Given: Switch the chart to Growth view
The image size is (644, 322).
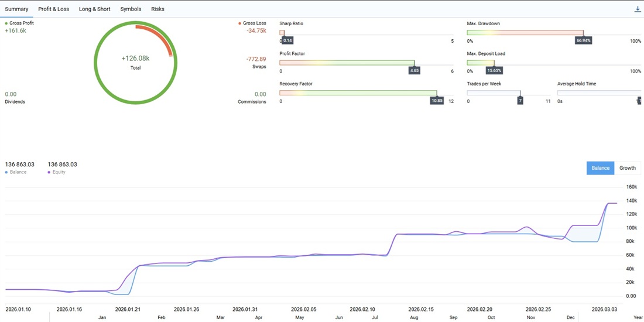Looking at the screenshot, I should (628, 168).
